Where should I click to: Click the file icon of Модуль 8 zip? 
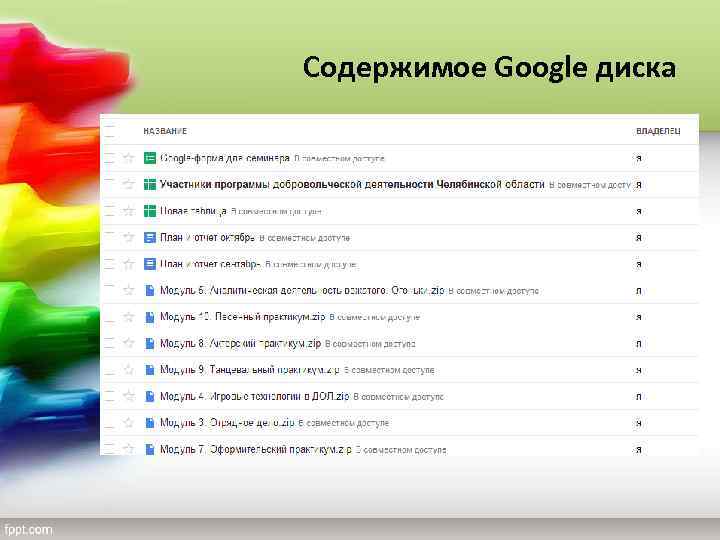150,343
